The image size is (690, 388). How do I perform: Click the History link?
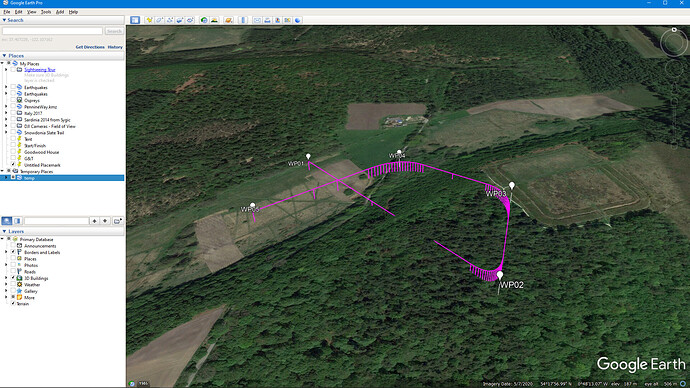[115, 47]
